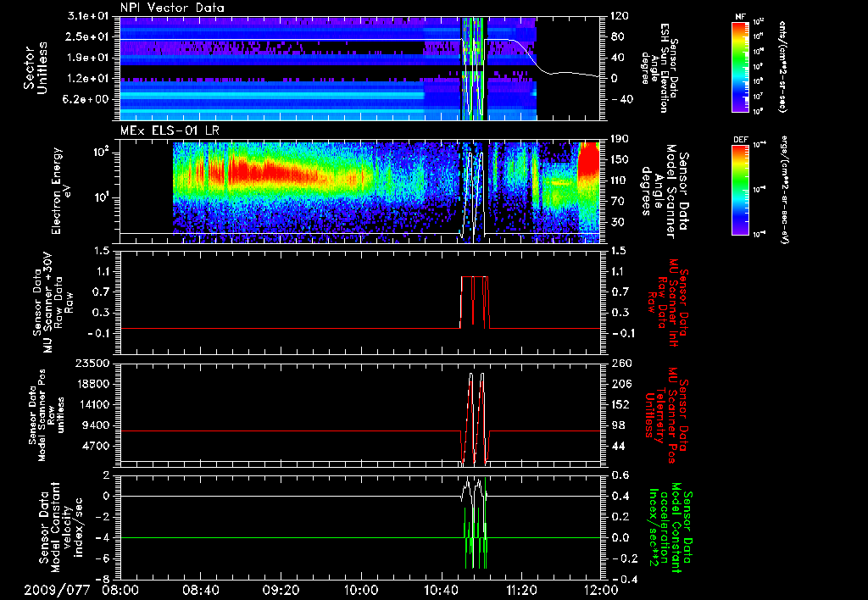The width and height of the screenshot is (868, 600).
Task: Click the 'Sector Unitless' axis label
Action: tap(35, 68)
